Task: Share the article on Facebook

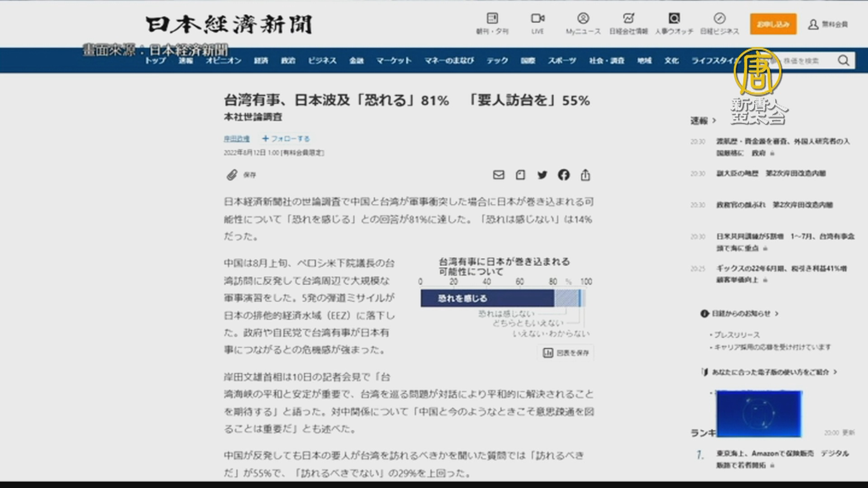Action: [x=564, y=175]
